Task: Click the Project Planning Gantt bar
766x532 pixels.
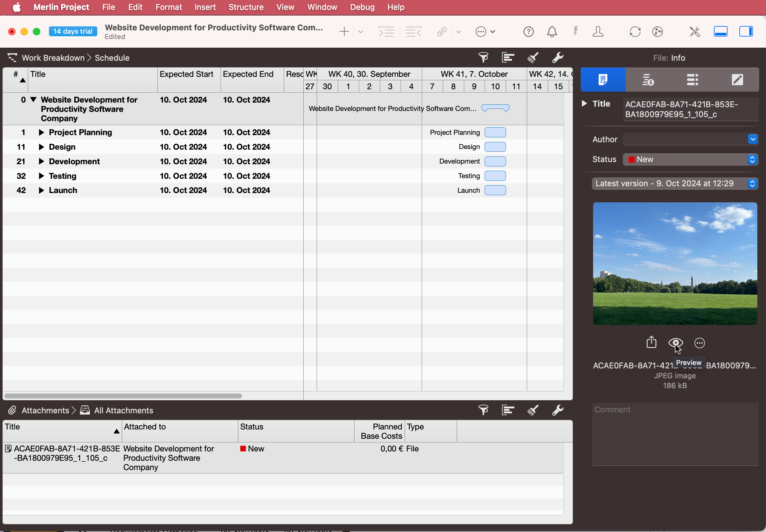Action: click(495, 132)
